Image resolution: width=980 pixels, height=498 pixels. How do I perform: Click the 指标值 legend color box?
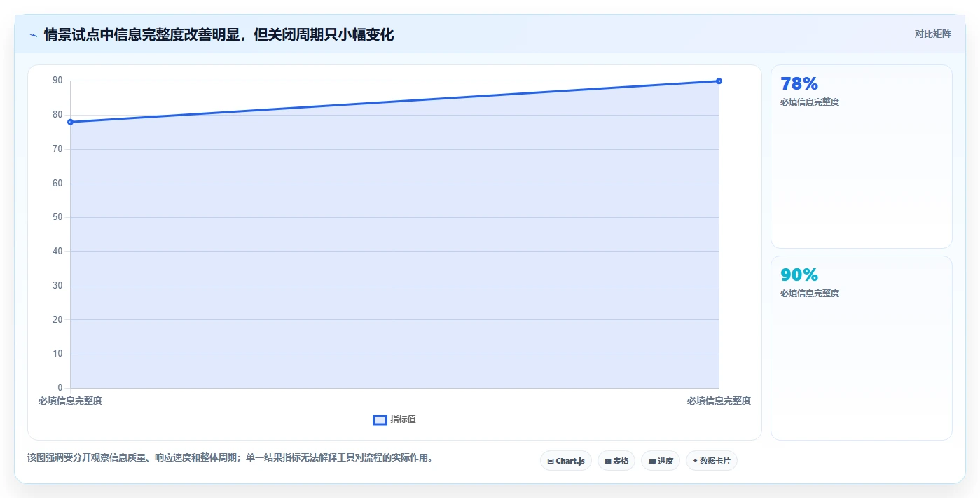(380, 420)
